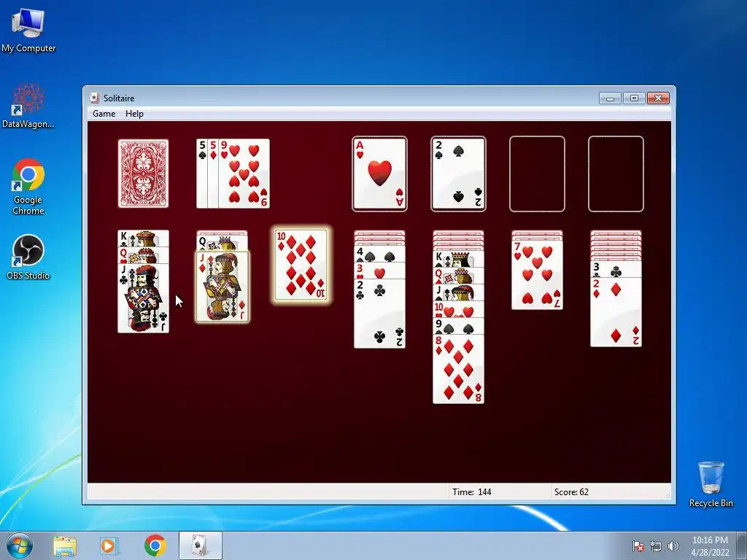The image size is (747, 560).
Task: Draw cards from the face-down stock pile
Action: pos(144,174)
